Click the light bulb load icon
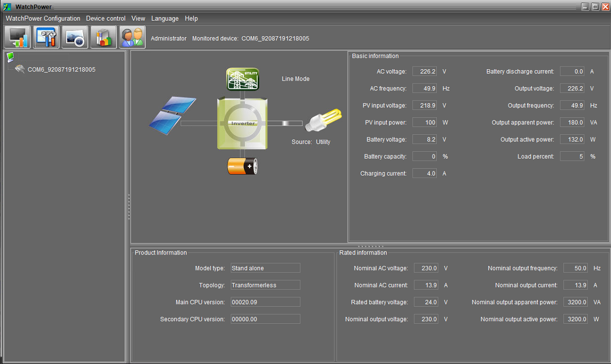The image size is (611, 364). point(323,120)
